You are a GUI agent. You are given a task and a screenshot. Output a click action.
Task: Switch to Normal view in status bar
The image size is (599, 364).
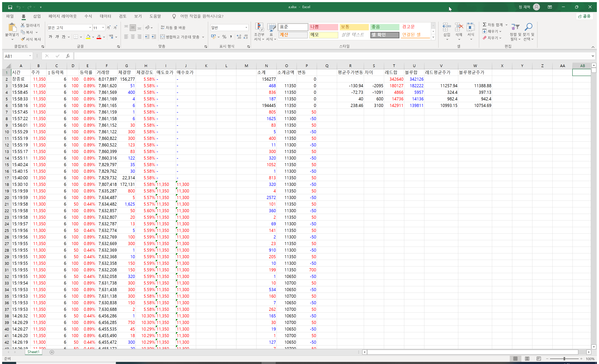click(x=515, y=359)
